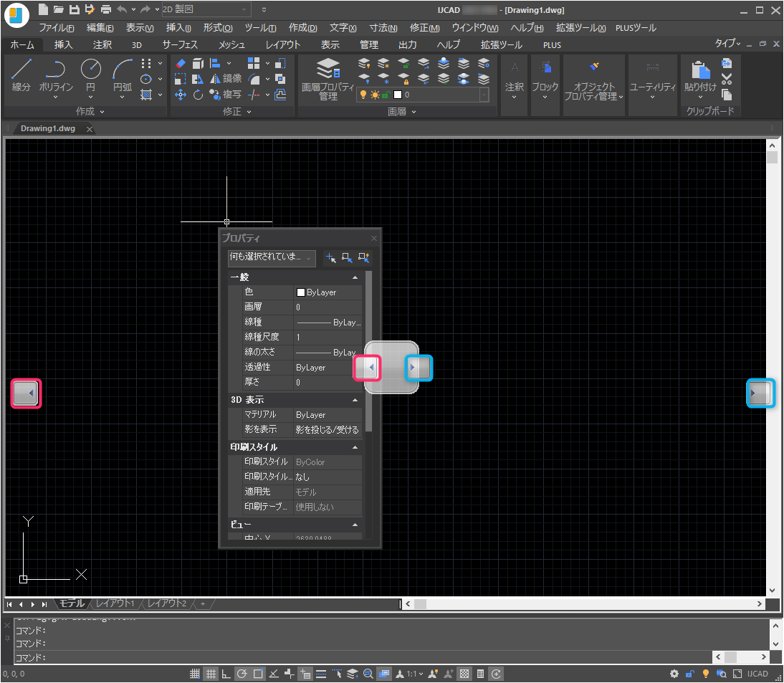Screen dimensions: 784x683
Task: Toggle polar tracking in status bar
Action: point(242,674)
